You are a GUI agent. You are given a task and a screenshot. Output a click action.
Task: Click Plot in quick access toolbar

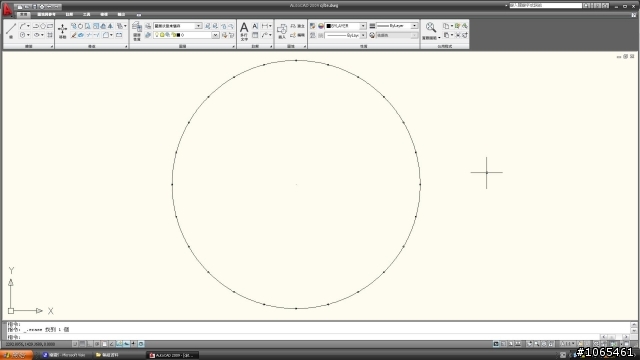tap(42, 7)
